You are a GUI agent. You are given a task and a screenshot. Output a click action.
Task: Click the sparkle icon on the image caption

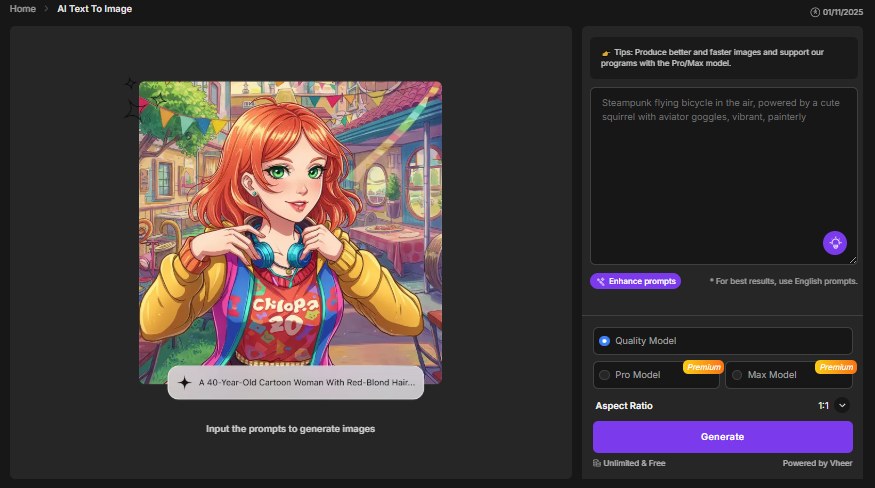point(185,382)
